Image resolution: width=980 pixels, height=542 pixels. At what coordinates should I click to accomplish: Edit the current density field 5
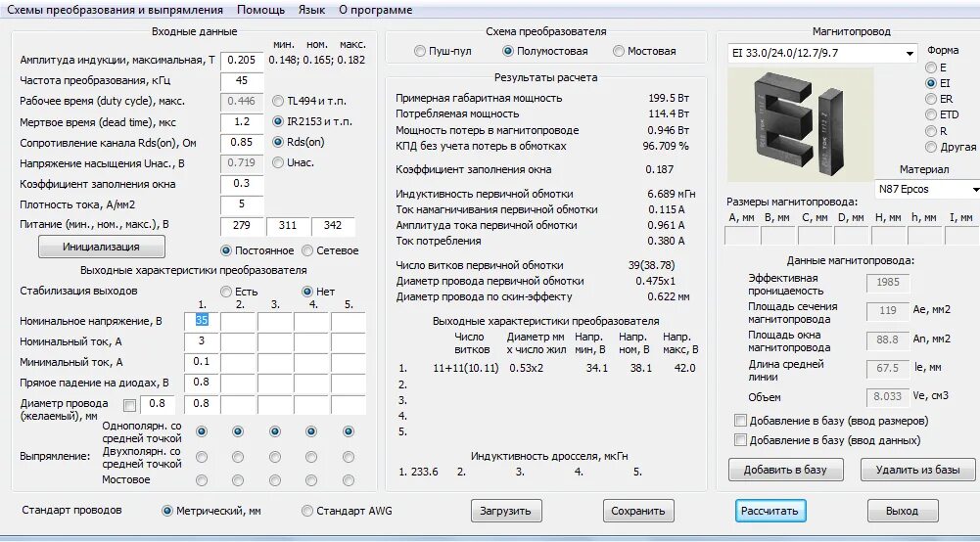(x=242, y=204)
